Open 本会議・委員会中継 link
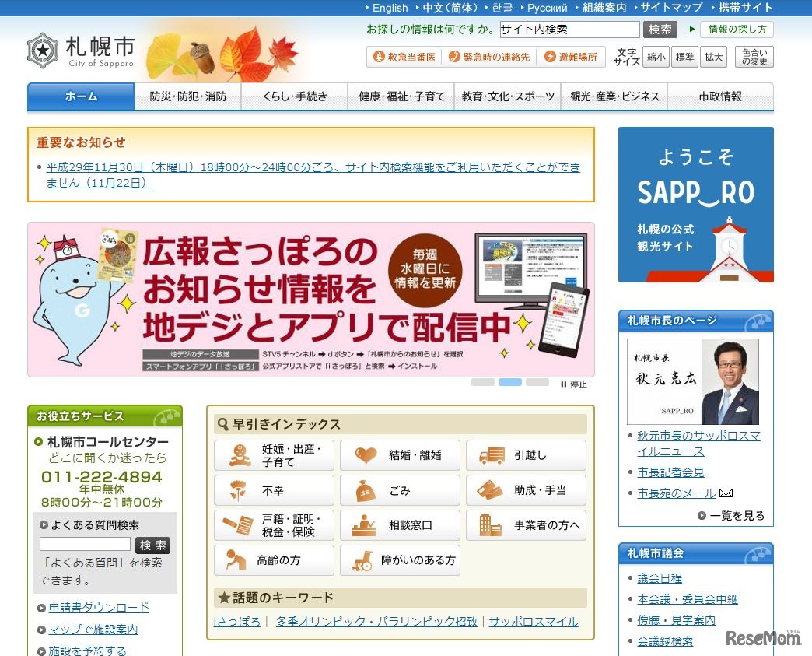Image resolution: width=812 pixels, height=656 pixels. [688, 599]
